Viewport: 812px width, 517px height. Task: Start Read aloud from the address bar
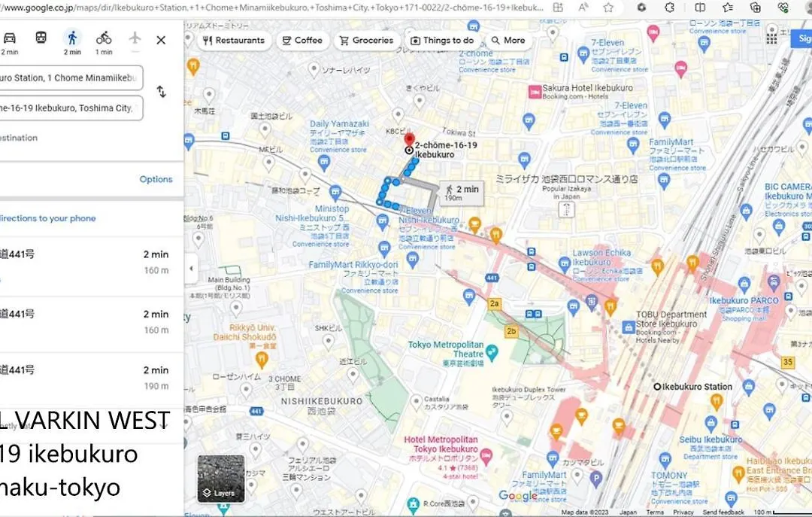(x=583, y=8)
